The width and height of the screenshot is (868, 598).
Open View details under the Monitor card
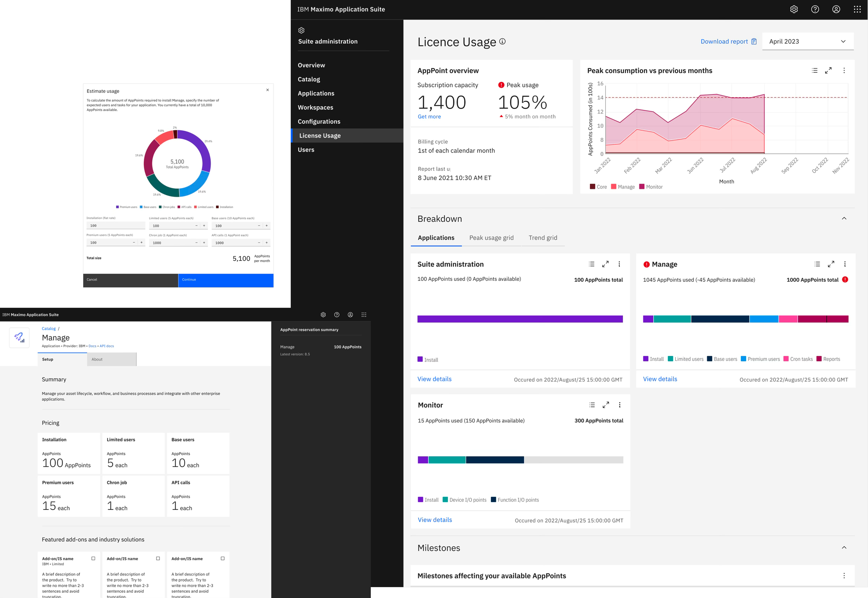tap(434, 520)
